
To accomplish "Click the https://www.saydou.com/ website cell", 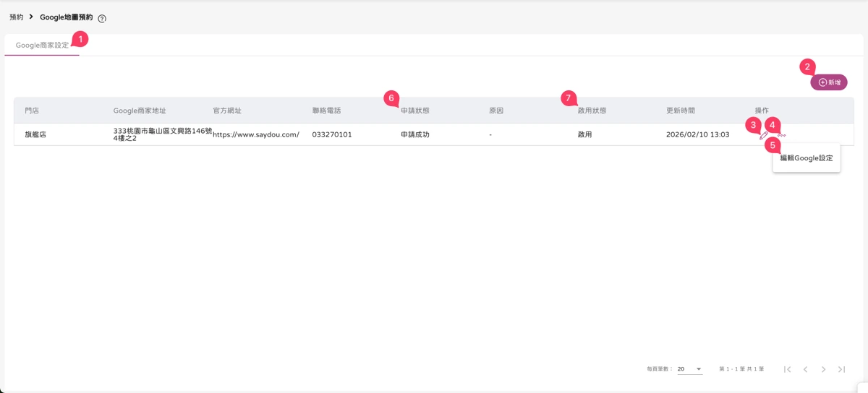I will coord(256,134).
